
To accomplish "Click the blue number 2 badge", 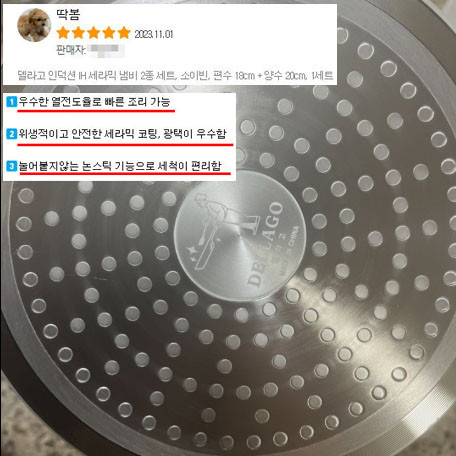I will tap(12, 134).
